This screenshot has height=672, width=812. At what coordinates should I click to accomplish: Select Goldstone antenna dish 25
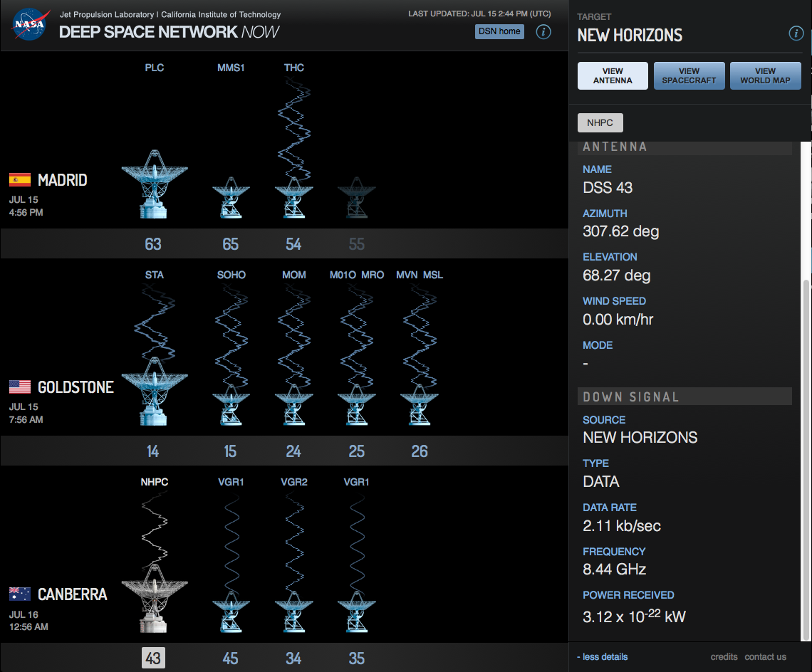(x=357, y=404)
